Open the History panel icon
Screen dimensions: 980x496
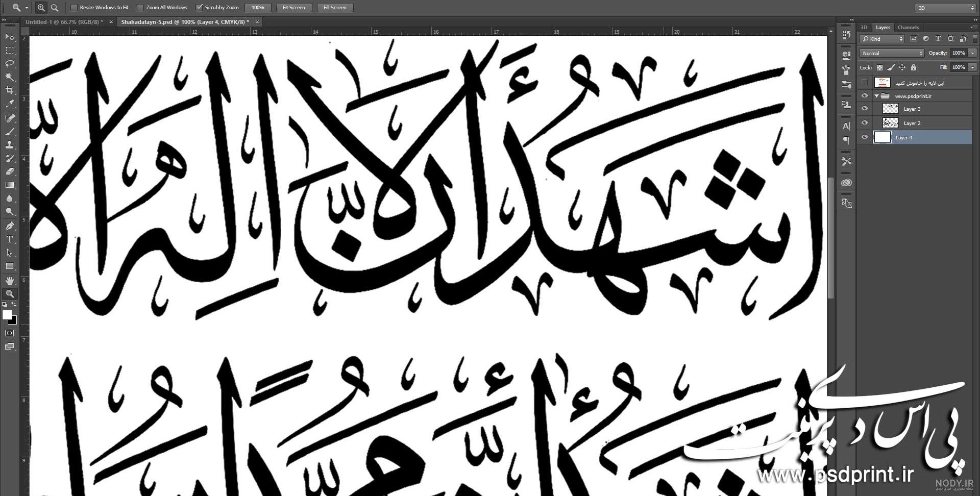846,35
